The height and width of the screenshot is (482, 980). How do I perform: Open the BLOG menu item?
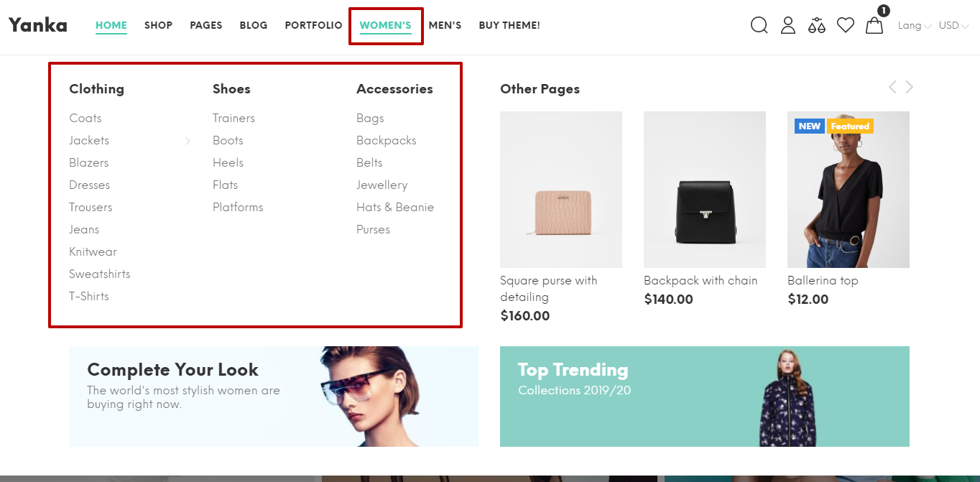pos(253,25)
